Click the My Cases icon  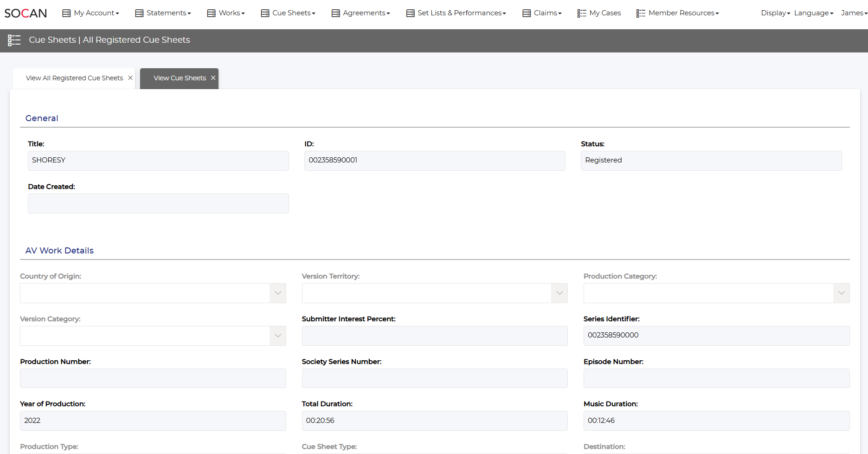[581, 13]
